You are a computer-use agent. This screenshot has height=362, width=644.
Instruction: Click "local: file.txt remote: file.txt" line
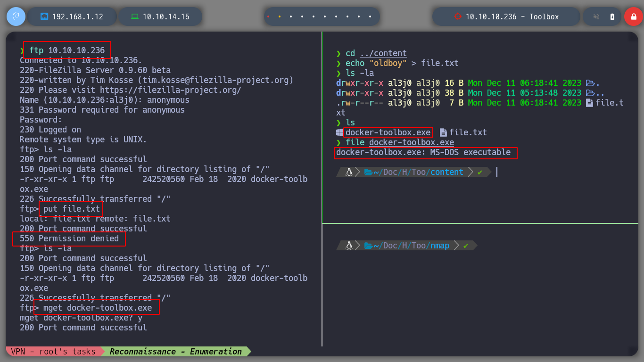(95, 219)
